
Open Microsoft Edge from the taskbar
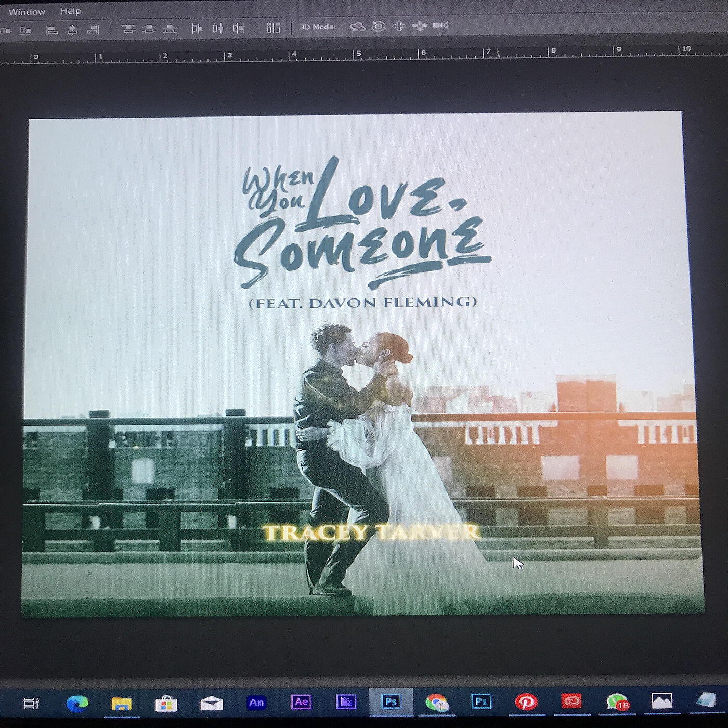pyautogui.click(x=77, y=704)
